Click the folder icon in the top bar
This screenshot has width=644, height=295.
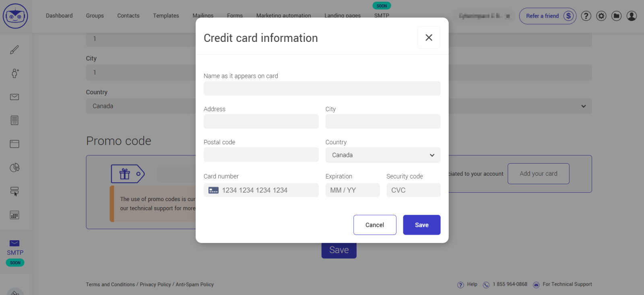(616, 16)
